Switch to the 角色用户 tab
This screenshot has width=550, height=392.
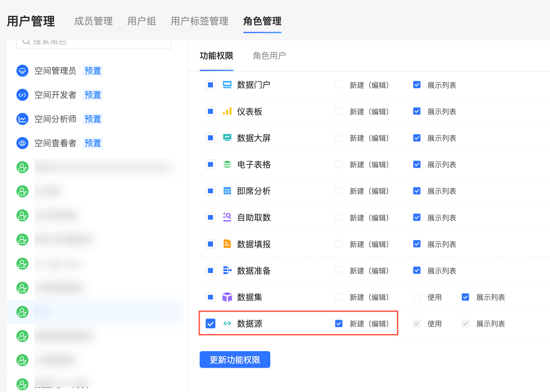tap(269, 56)
